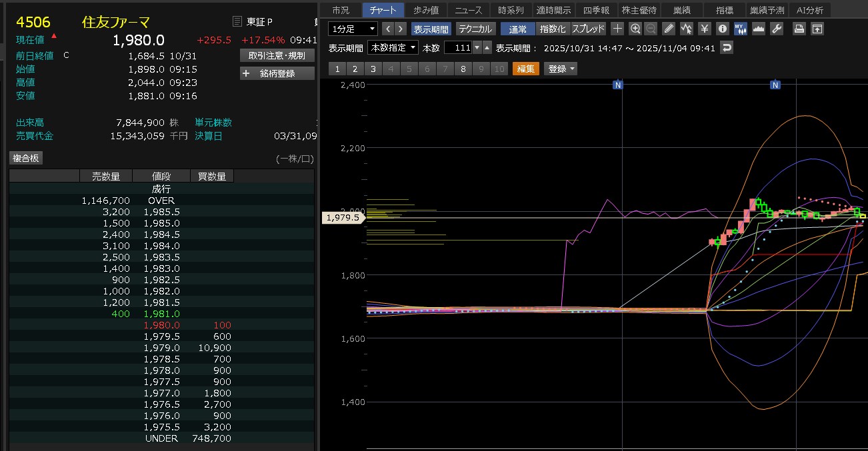Zoom in on the chart

coord(635,29)
